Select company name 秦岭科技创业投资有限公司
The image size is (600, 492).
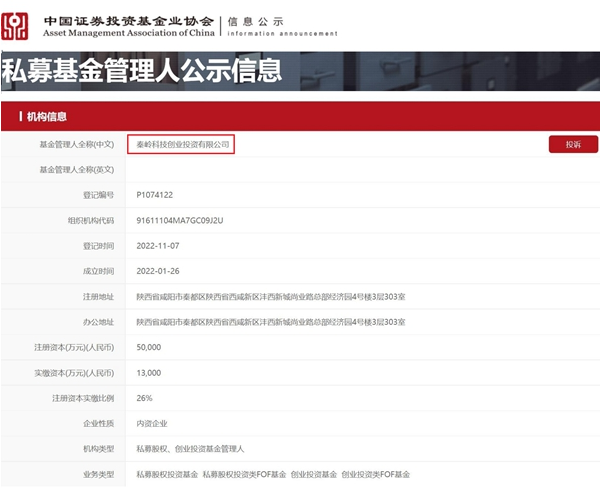(x=183, y=145)
